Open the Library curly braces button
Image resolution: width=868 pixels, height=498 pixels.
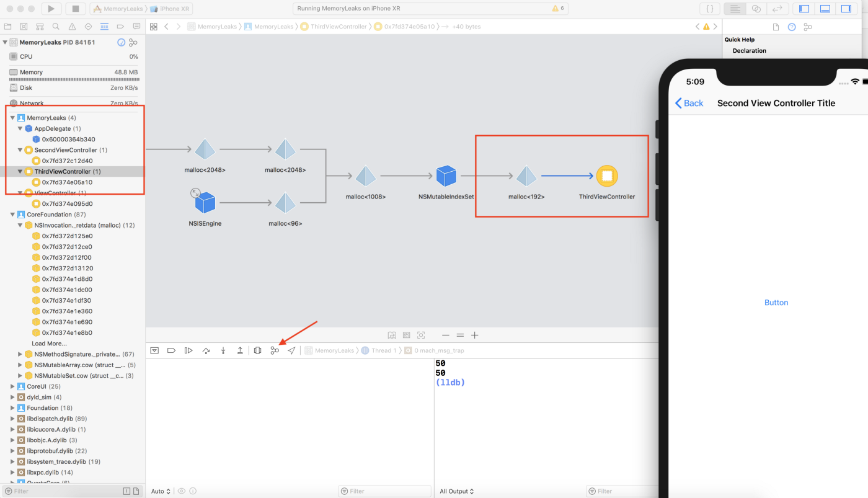[709, 9]
